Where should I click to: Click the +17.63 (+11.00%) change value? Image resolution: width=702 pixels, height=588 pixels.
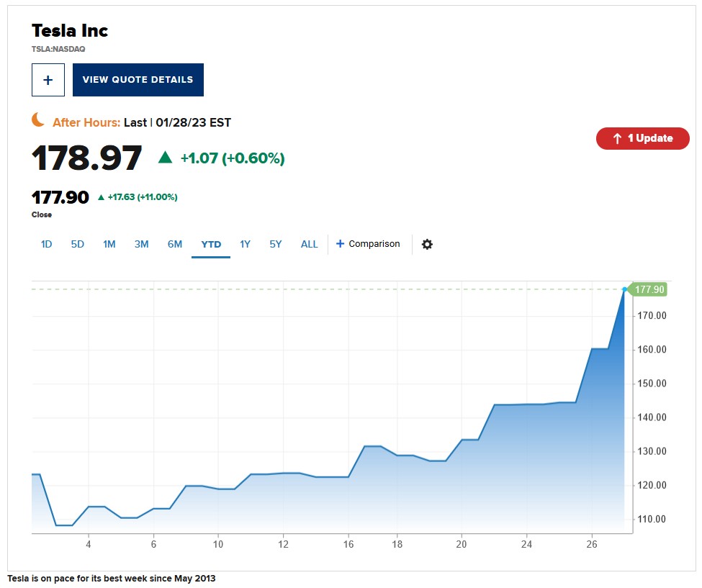tap(143, 197)
